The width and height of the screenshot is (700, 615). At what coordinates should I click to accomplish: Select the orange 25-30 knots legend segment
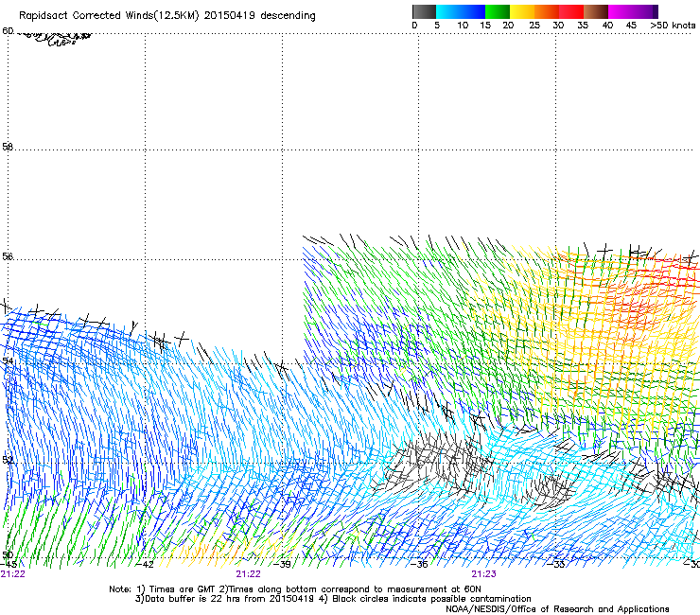point(547,11)
